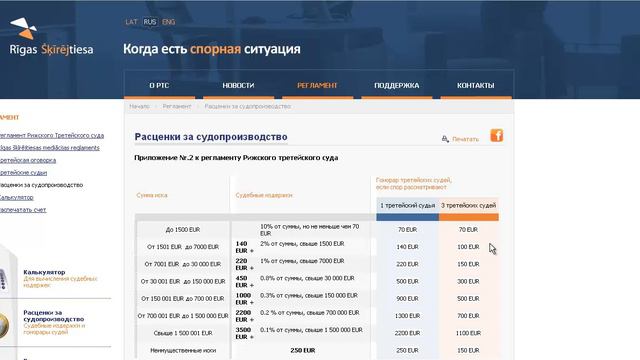Open Калькулятор sidebar link
Viewport: 640px width, 360px height.
[x=17, y=198]
